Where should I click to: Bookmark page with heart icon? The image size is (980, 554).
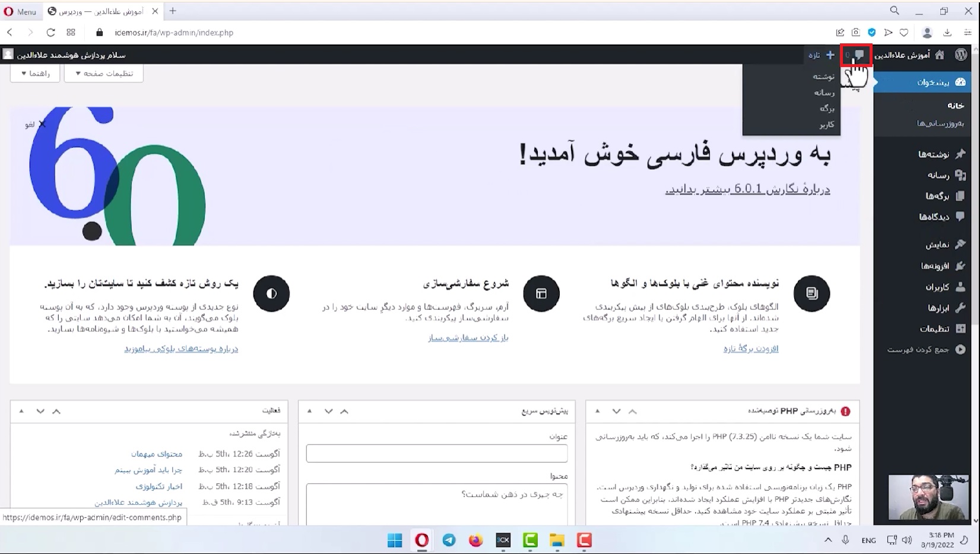pyautogui.click(x=904, y=33)
